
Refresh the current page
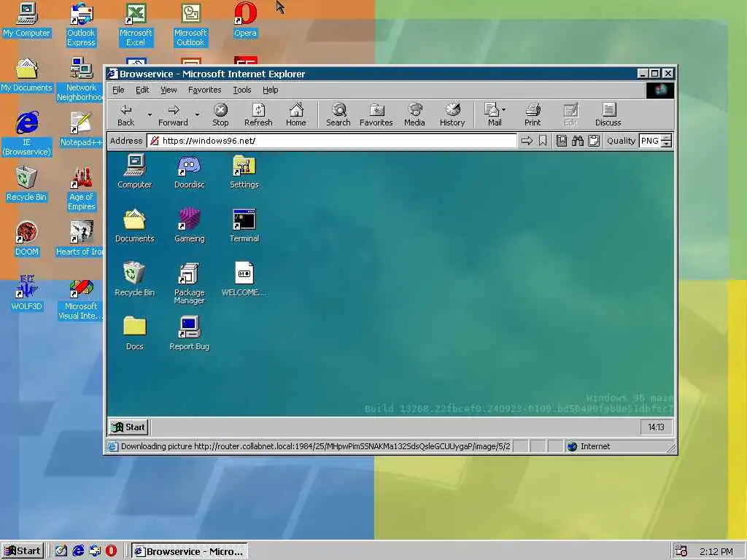point(258,114)
